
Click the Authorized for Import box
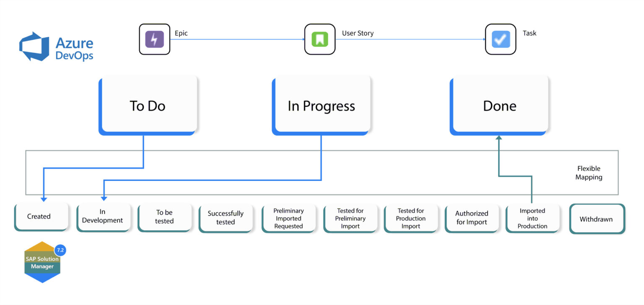tap(472, 217)
